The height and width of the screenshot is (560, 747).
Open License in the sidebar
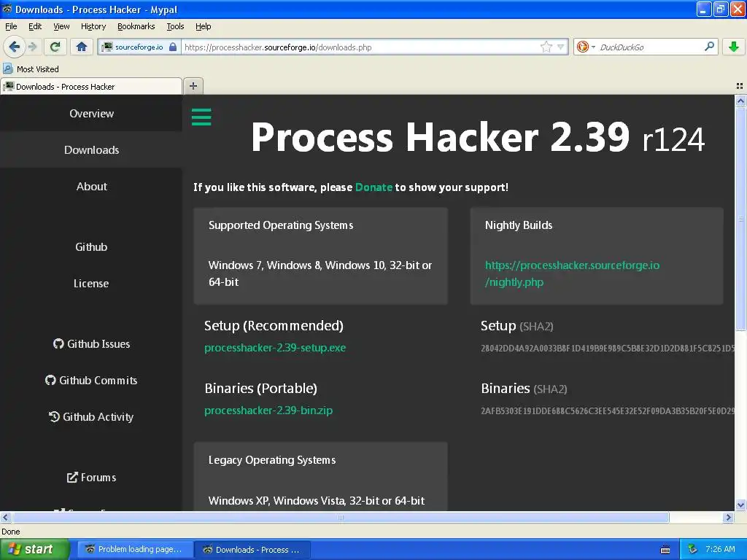pos(91,284)
